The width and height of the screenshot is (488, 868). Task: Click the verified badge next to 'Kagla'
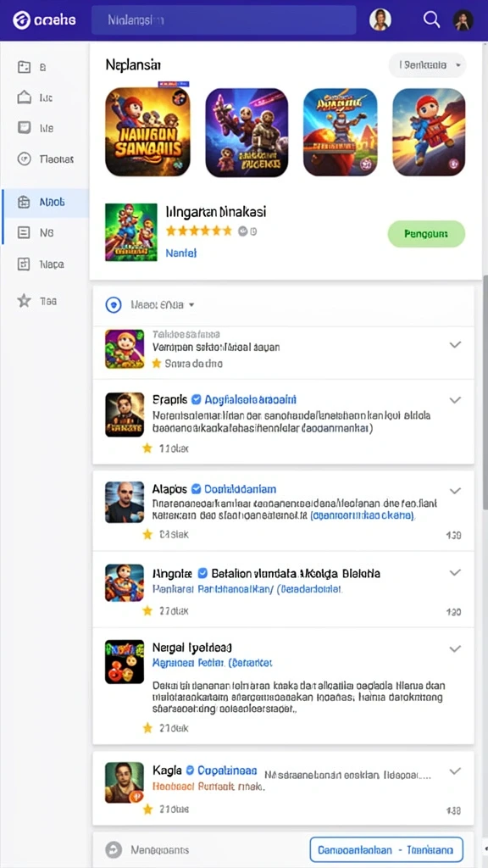190,770
